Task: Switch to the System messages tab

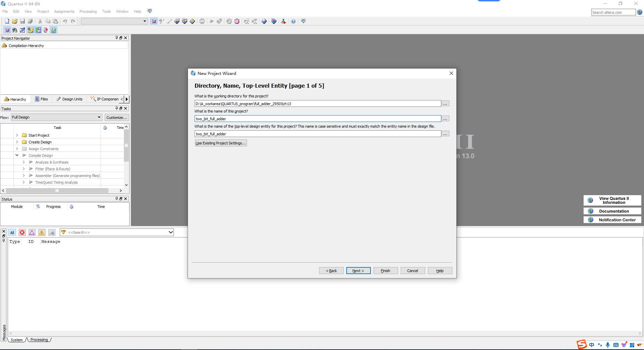Action: click(x=17, y=340)
